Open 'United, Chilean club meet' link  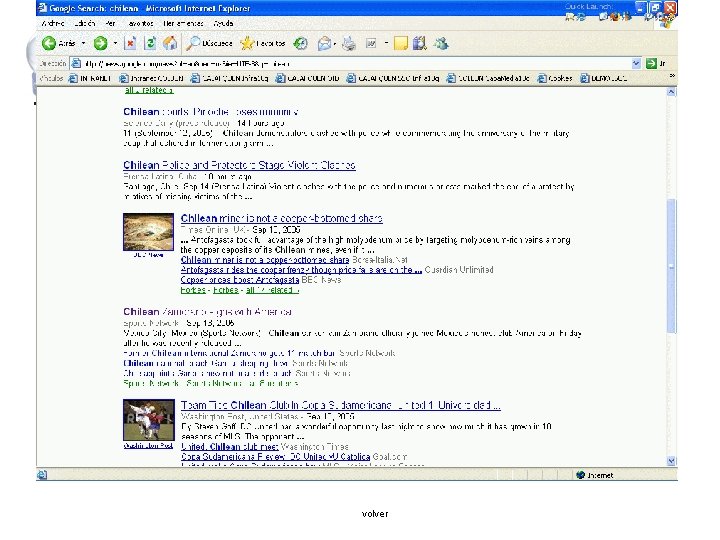(230, 446)
